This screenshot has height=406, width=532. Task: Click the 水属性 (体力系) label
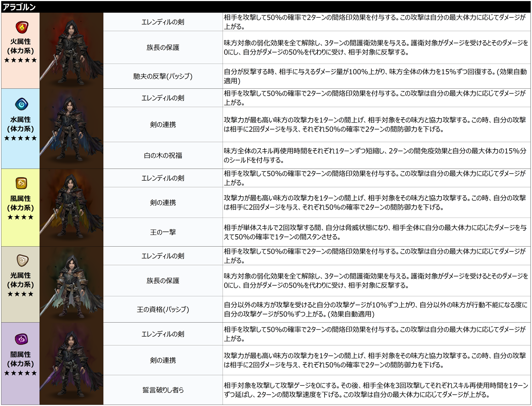[x=21, y=124]
